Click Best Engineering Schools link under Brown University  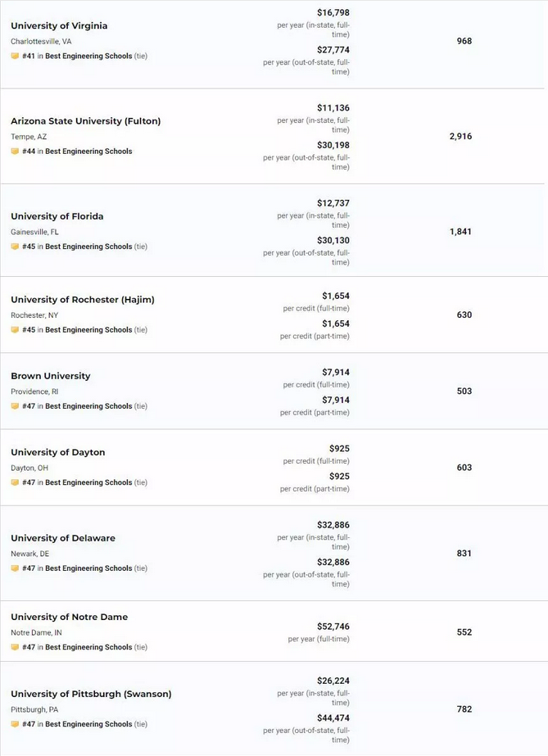pos(88,406)
